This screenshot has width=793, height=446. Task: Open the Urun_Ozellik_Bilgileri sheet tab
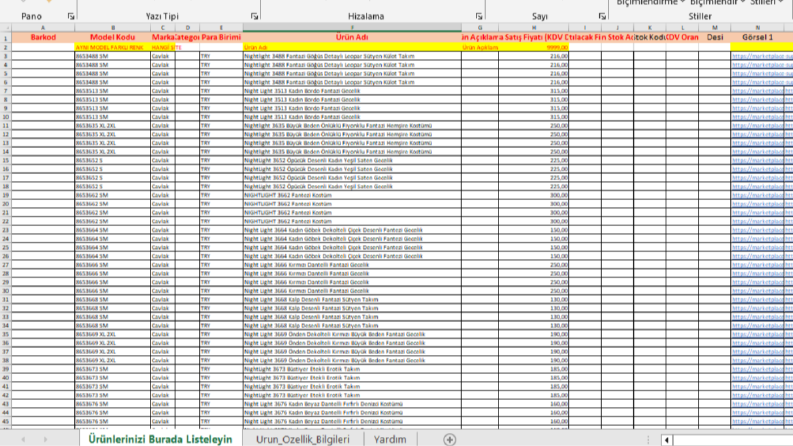click(302, 439)
